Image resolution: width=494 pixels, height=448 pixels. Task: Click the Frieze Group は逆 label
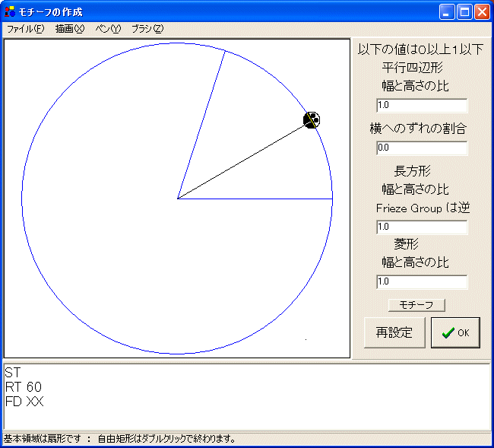[423, 208]
